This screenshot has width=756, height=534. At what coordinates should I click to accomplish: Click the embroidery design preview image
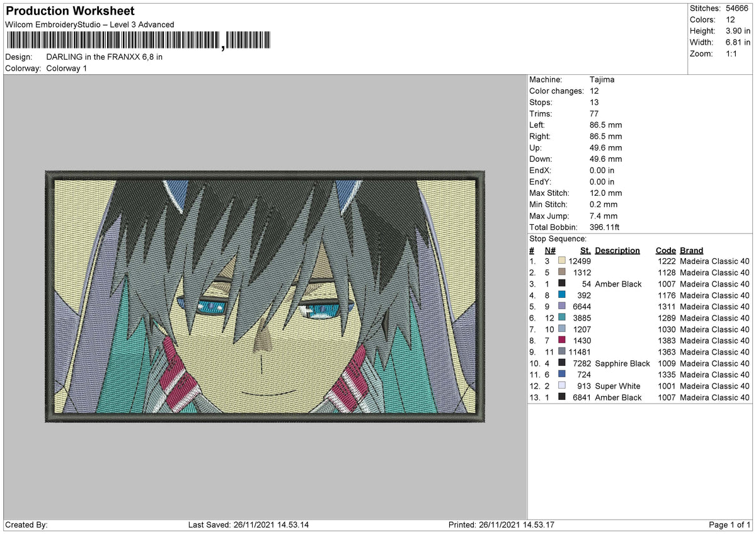pos(265,295)
